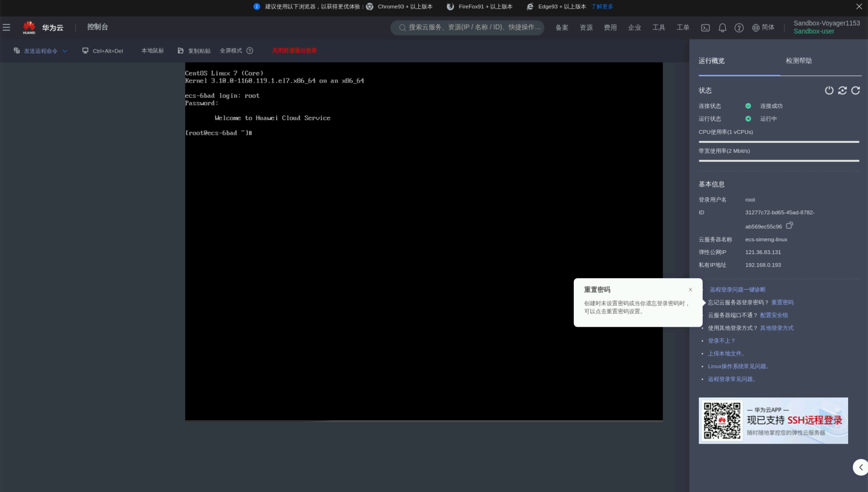Open the 简体 language selector

(x=763, y=28)
